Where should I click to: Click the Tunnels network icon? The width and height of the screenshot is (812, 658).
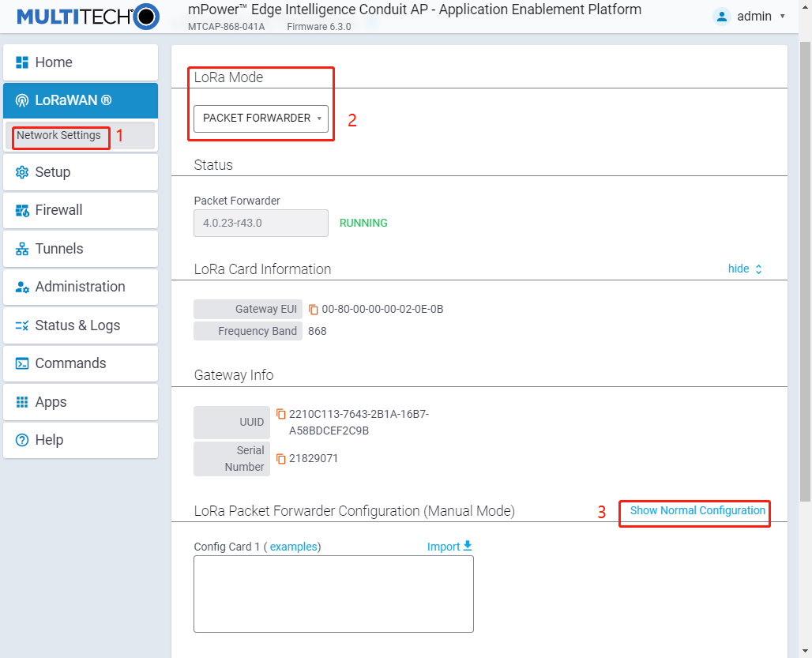tap(22, 249)
